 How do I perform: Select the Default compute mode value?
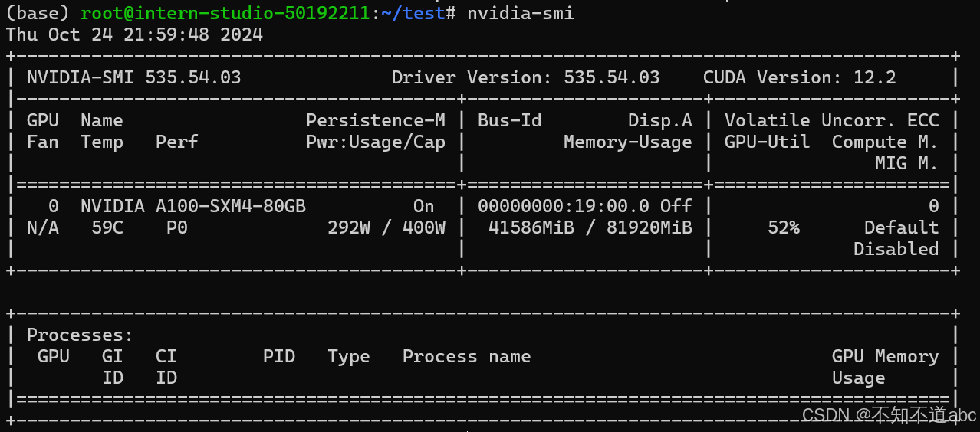click(x=901, y=227)
